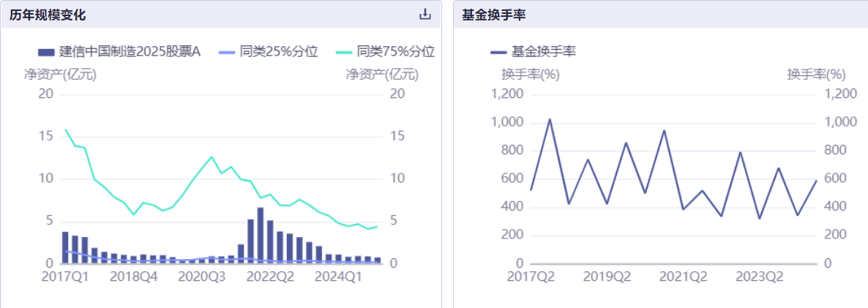The width and height of the screenshot is (868, 308).
Task: Click the 2018Q4 axis label
Action: click(133, 277)
